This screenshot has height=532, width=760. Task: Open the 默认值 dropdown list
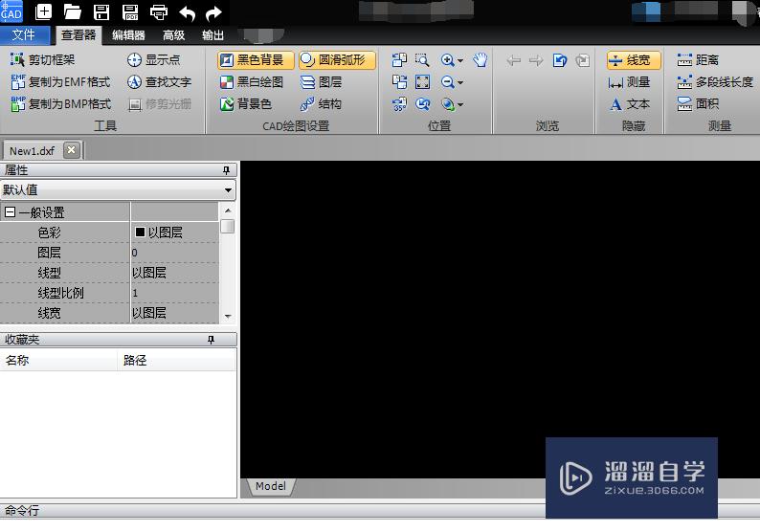229,189
